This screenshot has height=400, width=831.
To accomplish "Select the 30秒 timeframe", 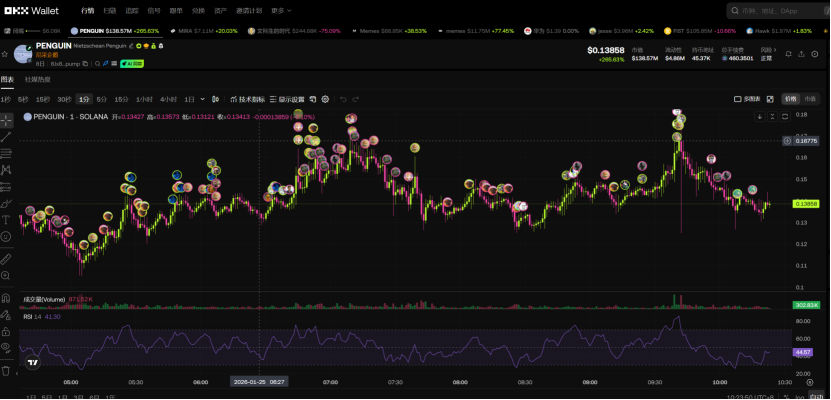I will coord(64,99).
